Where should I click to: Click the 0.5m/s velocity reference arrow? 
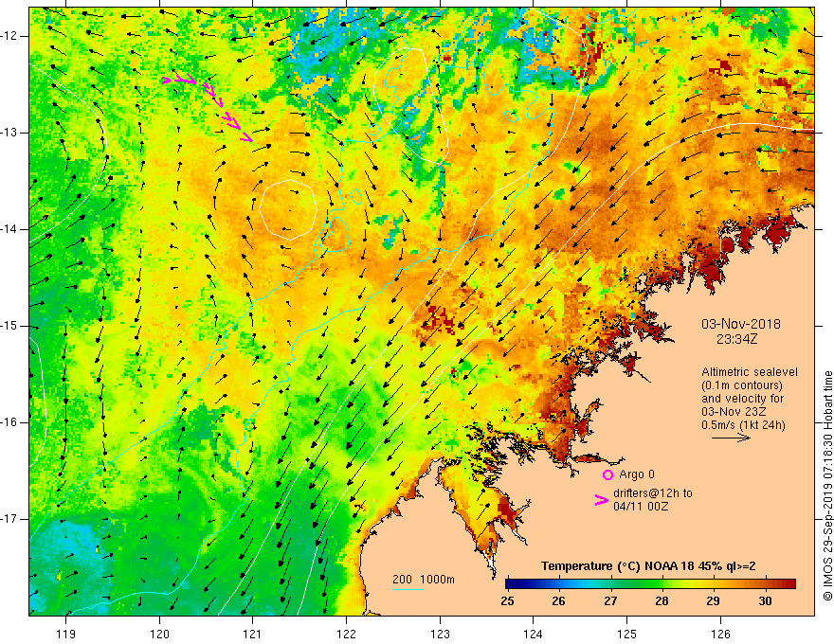[731, 438]
